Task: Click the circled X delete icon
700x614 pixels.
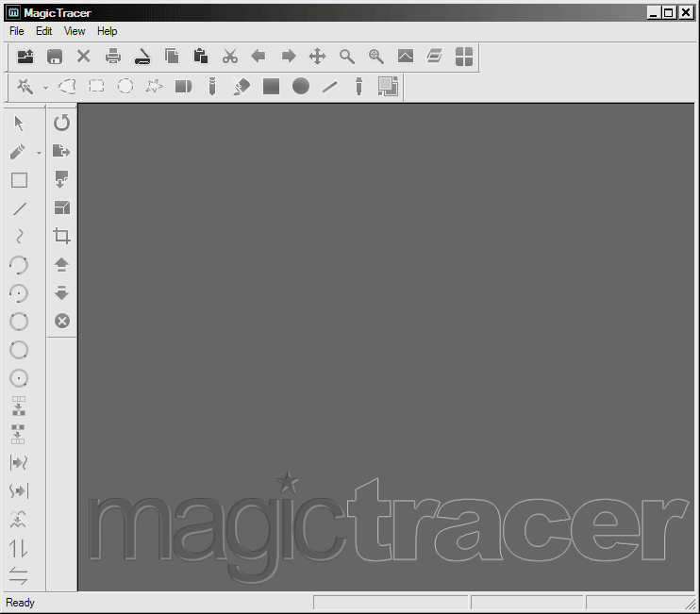Action: pyautogui.click(x=62, y=321)
